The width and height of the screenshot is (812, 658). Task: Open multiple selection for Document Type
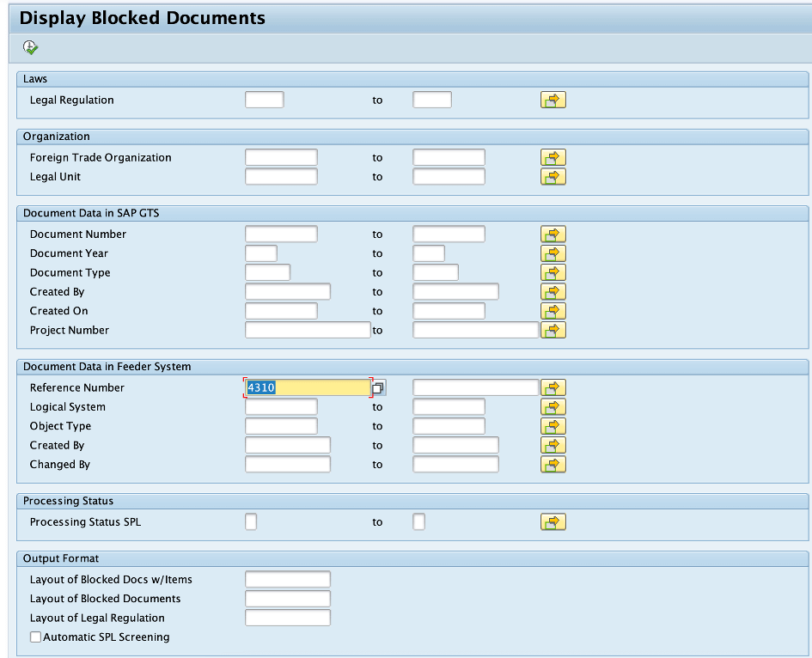coord(553,272)
